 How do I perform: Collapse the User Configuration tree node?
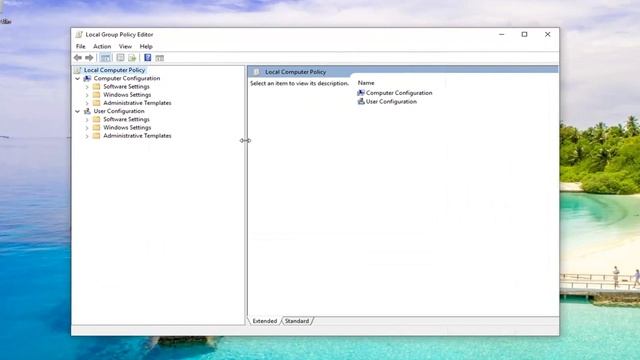pyautogui.click(x=78, y=111)
